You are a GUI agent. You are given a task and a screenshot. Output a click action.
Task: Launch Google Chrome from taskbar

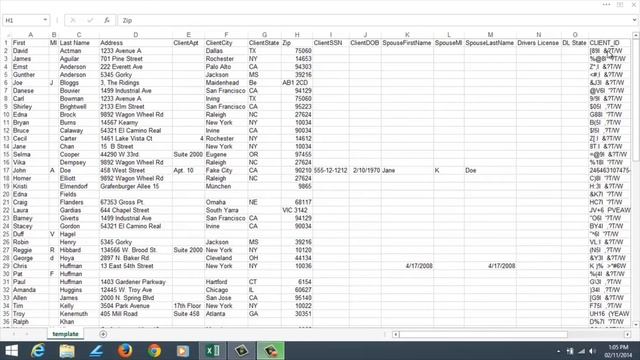[x=154, y=351]
